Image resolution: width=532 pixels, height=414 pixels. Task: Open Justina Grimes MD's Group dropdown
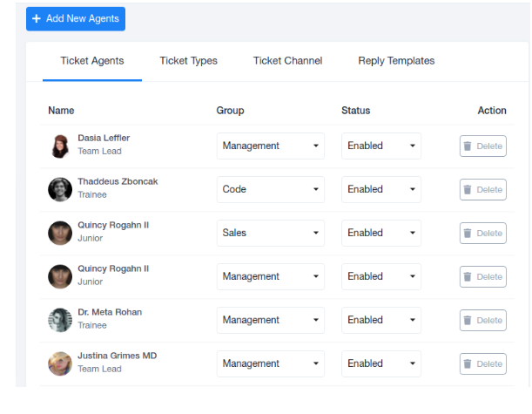[x=271, y=363]
